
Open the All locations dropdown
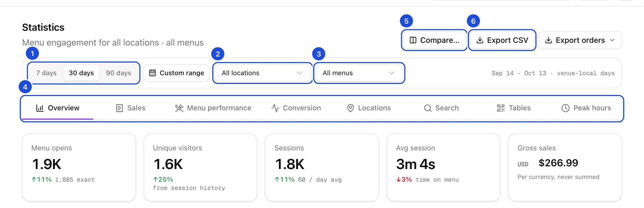tap(262, 73)
